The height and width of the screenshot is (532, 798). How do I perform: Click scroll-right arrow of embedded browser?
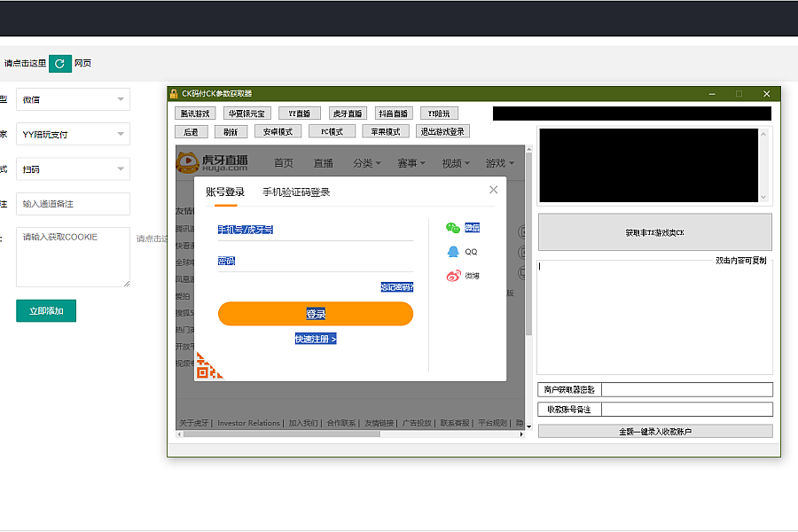pyautogui.click(x=521, y=434)
